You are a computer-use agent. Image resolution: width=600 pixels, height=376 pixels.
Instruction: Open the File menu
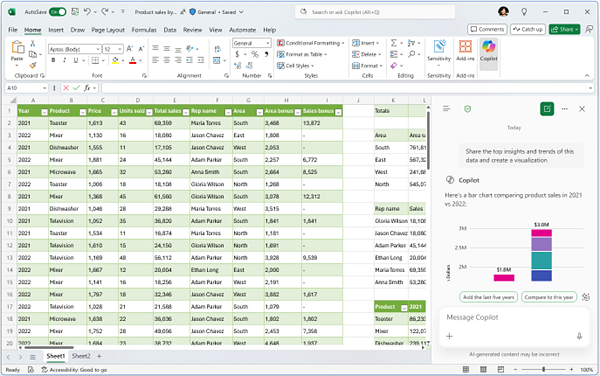[x=13, y=30]
